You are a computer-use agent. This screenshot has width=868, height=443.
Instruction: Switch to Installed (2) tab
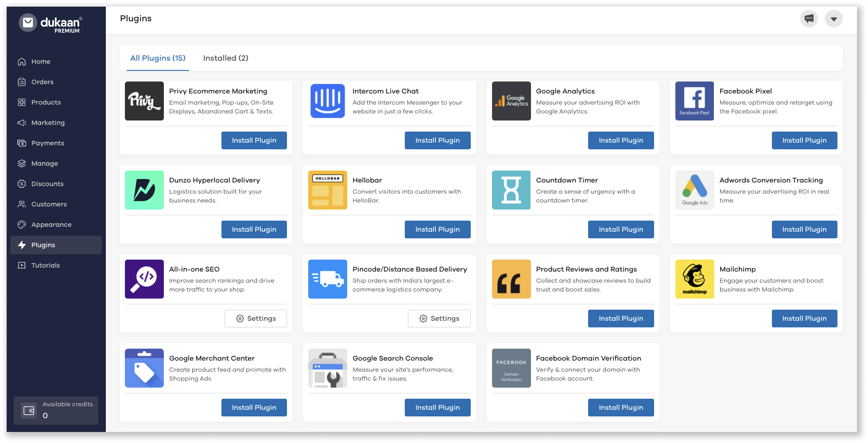225,58
